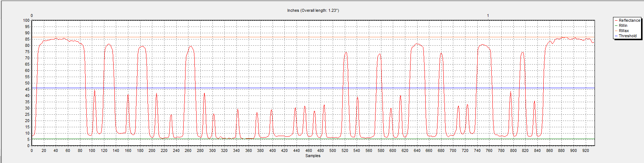Click the 1 inch mark on top axis
Image resolution: width=644 pixels, height=163 pixels.
click(488, 15)
